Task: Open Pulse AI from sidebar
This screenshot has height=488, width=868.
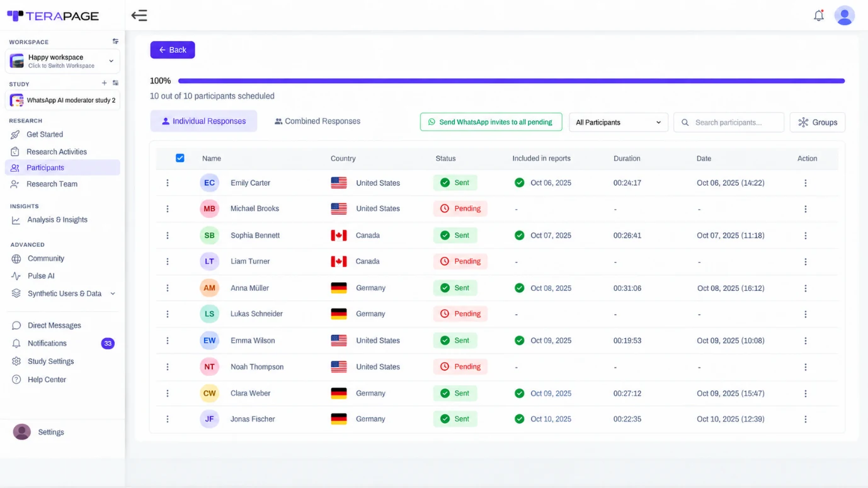Action: point(41,276)
